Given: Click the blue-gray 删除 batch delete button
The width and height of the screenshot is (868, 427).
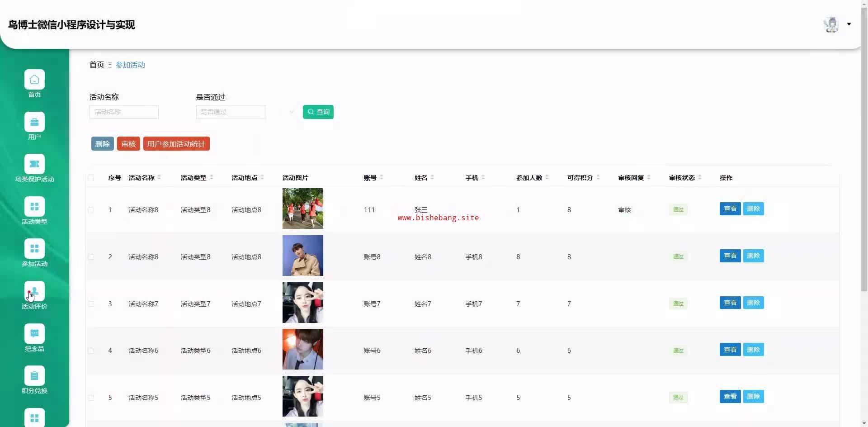Looking at the screenshot, I should point(103,144).
